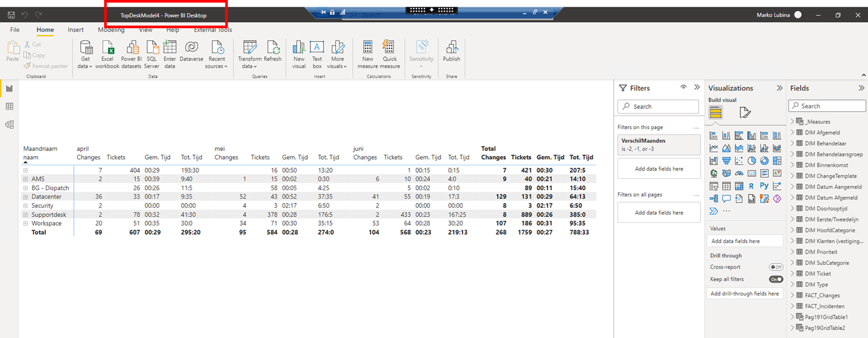Switch to Report view in sidebar

tap(9, 88)
